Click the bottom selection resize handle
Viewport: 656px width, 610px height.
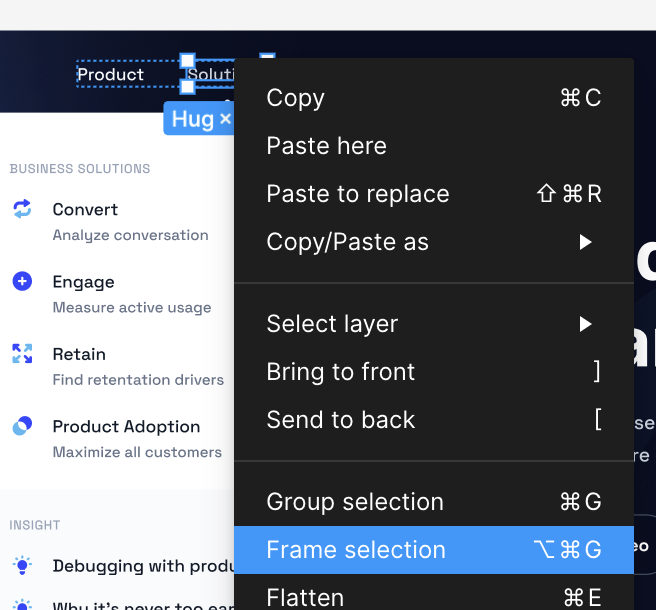(x=187, y=87)
